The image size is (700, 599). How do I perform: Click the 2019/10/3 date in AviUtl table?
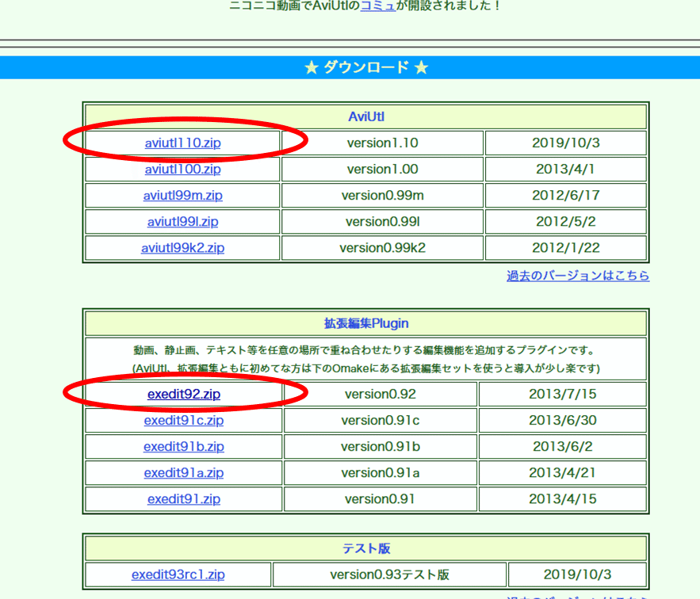pyautogui.click(x=565, y=143)
